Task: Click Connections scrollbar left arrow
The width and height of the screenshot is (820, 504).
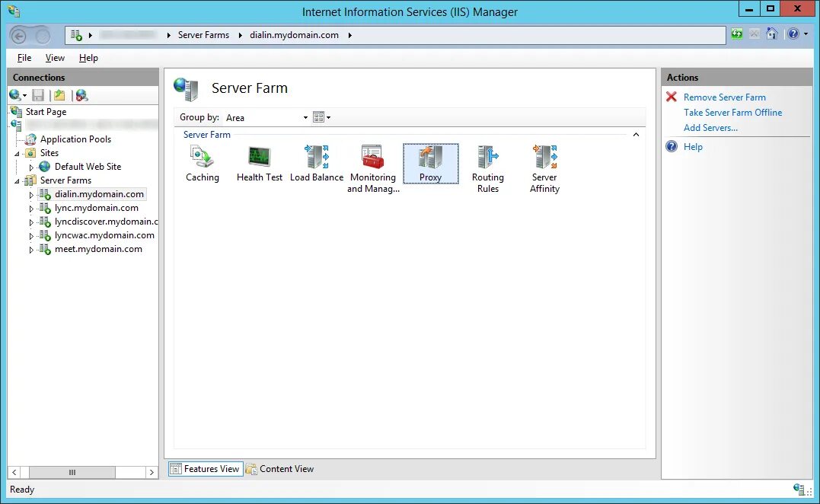Action: coord(14,472)
